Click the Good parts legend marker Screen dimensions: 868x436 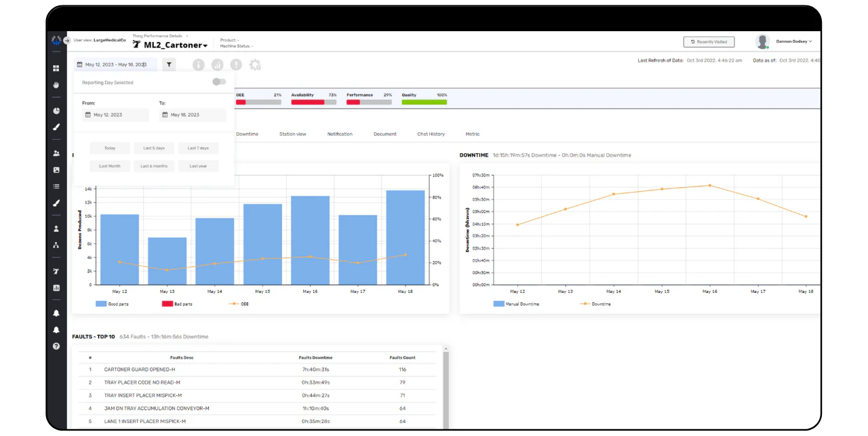point(99,304)
